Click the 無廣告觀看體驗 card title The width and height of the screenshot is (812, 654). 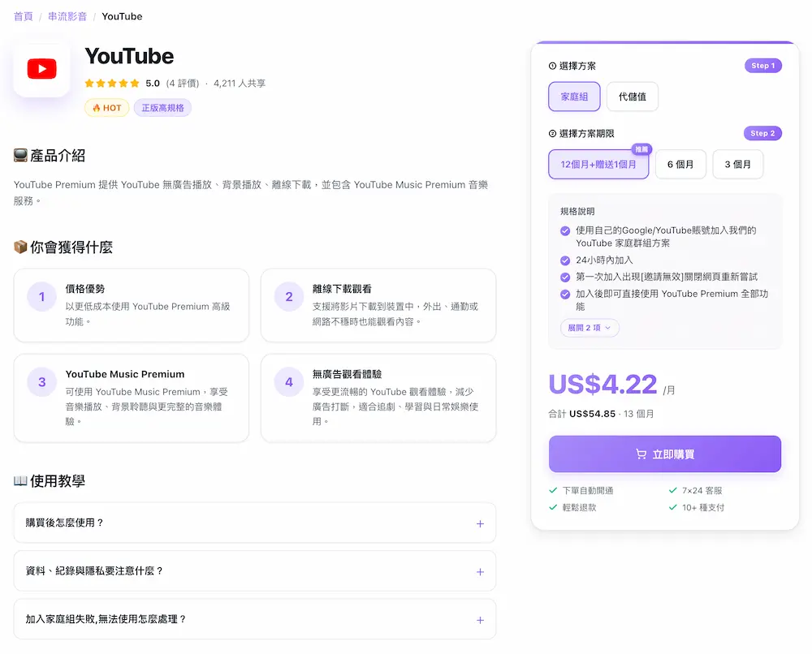point(347,374)
